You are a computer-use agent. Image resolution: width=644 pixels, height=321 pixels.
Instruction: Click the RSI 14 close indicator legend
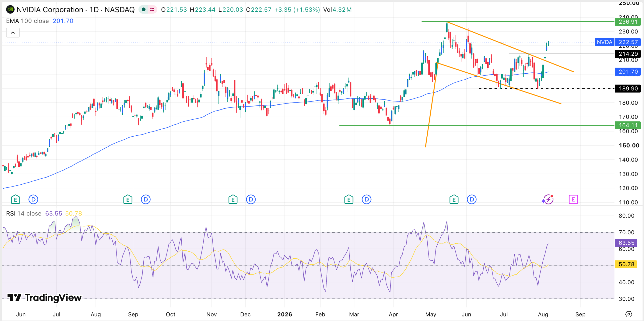pos(24,213)
